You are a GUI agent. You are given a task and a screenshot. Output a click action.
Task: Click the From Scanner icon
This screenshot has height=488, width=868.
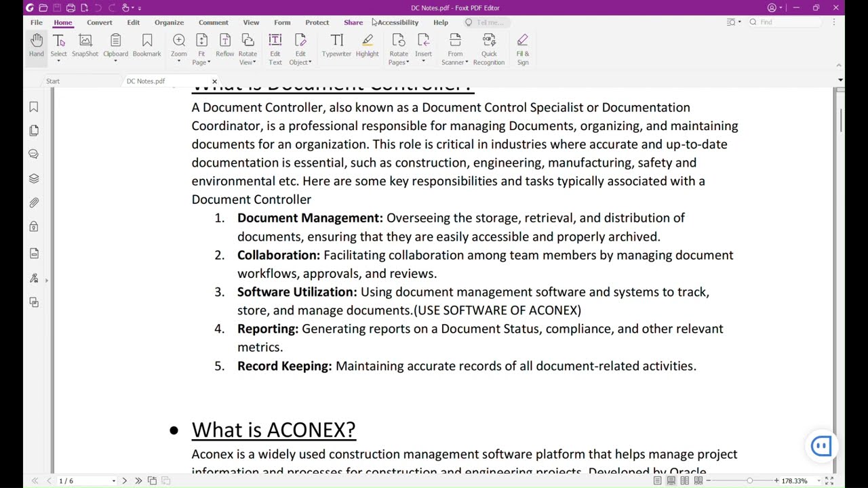tap(455, 41)
